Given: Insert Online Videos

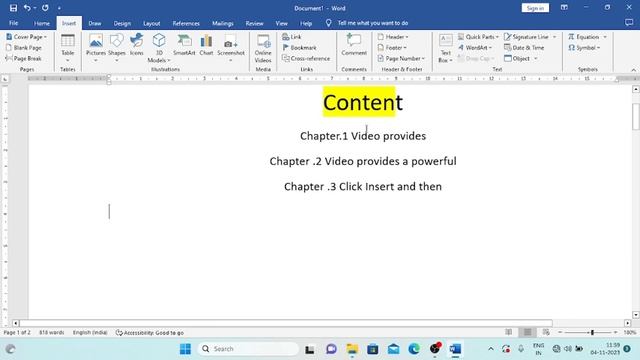Looking at the screenshot, I should (x=263, y=48).
